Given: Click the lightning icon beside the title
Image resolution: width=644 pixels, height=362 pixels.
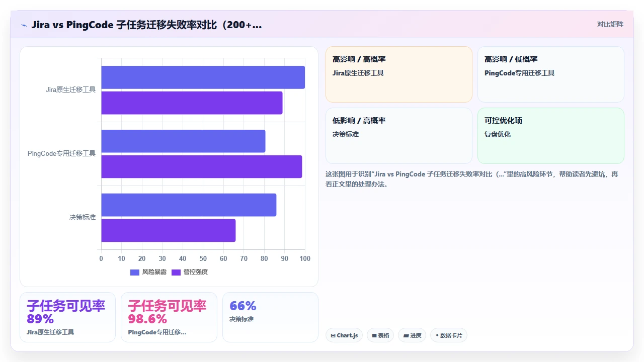Looking at the screenshot, I should click(24, 25).
